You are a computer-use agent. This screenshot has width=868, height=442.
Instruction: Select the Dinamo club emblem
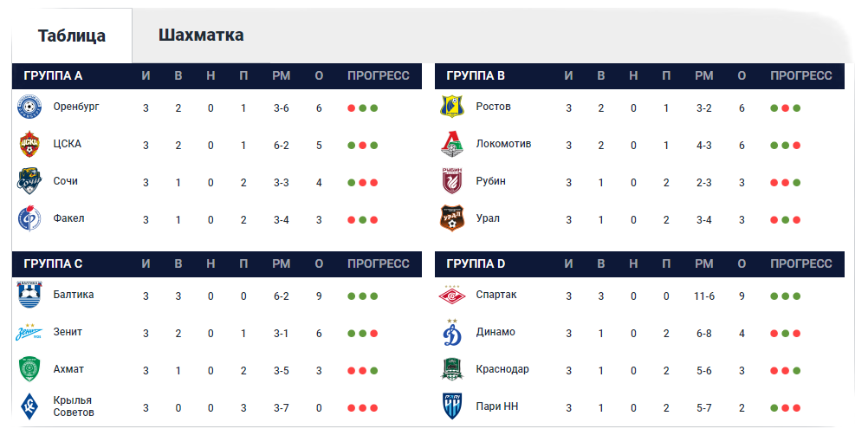[451, 332]
